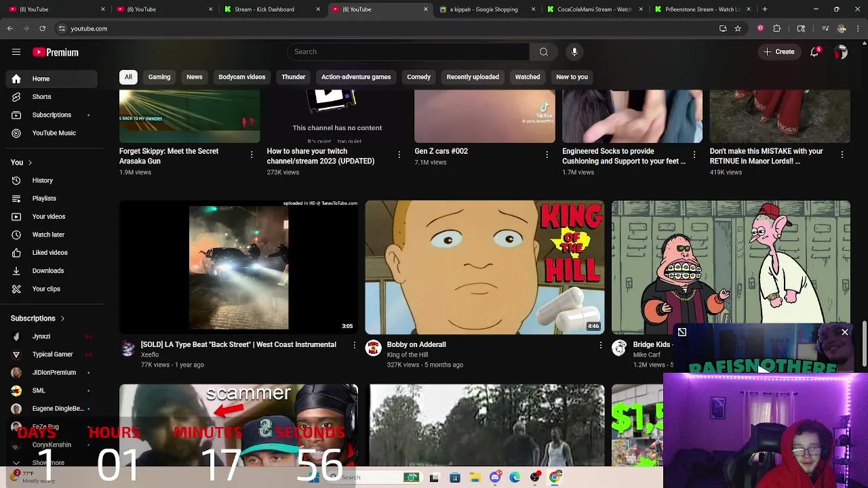Select the News filter chip
The width and height of the screenshot is (868, 488).
coord(195,77)
